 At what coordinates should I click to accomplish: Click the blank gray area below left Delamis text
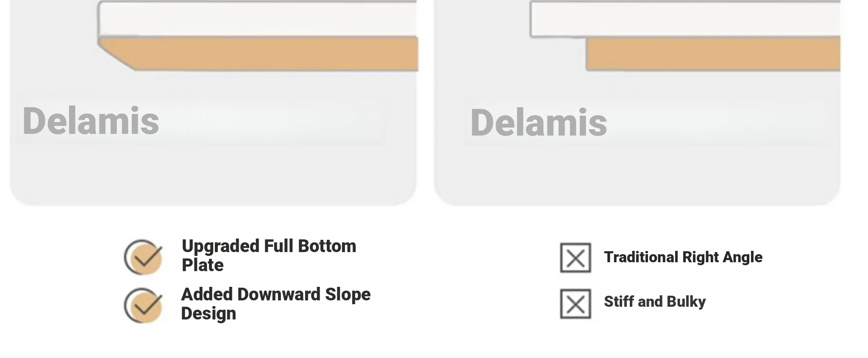pos(212,174)
